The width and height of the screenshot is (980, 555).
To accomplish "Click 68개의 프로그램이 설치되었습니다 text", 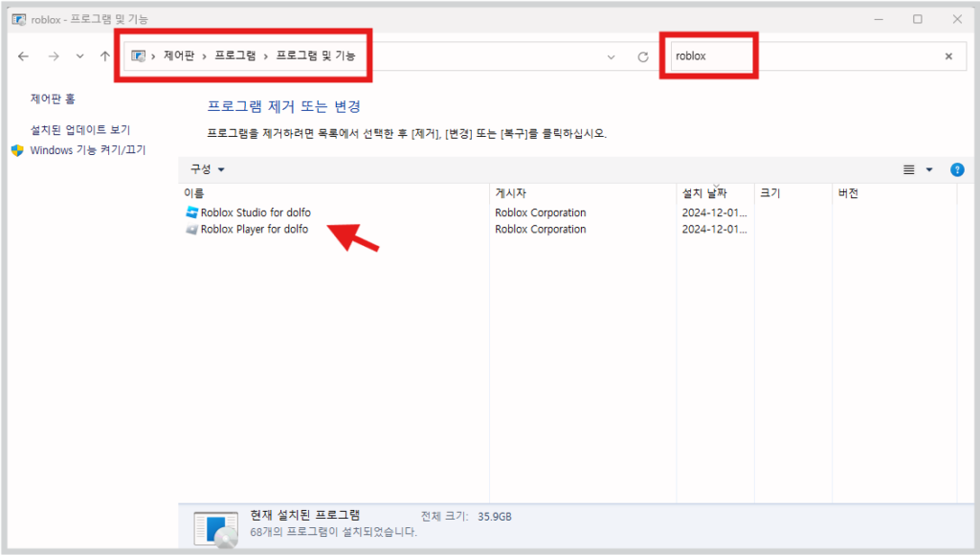I will point(333,532).
